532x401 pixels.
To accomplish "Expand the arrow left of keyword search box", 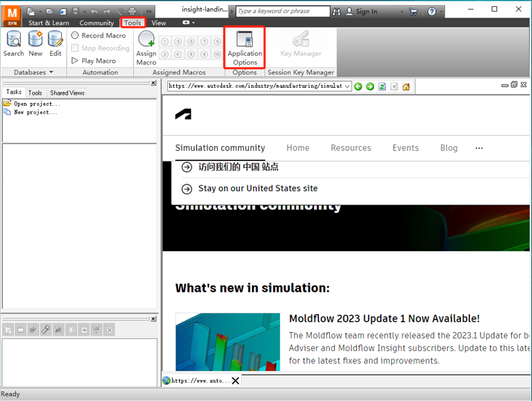I will [x=233, y=12].
